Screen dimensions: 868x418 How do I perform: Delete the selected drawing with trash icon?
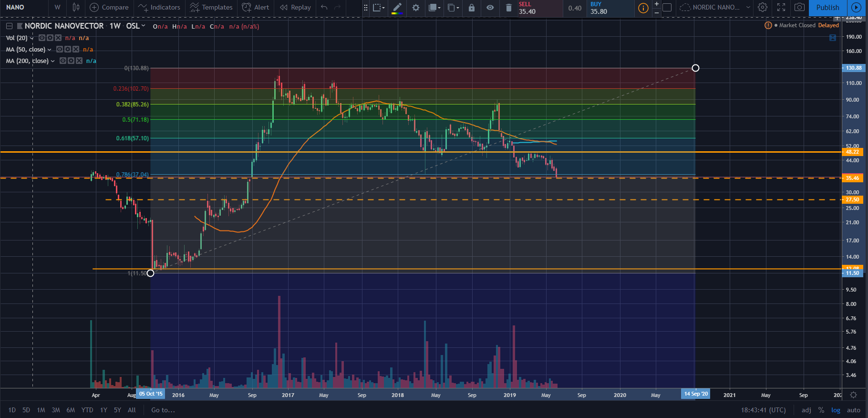coord(508,8)
